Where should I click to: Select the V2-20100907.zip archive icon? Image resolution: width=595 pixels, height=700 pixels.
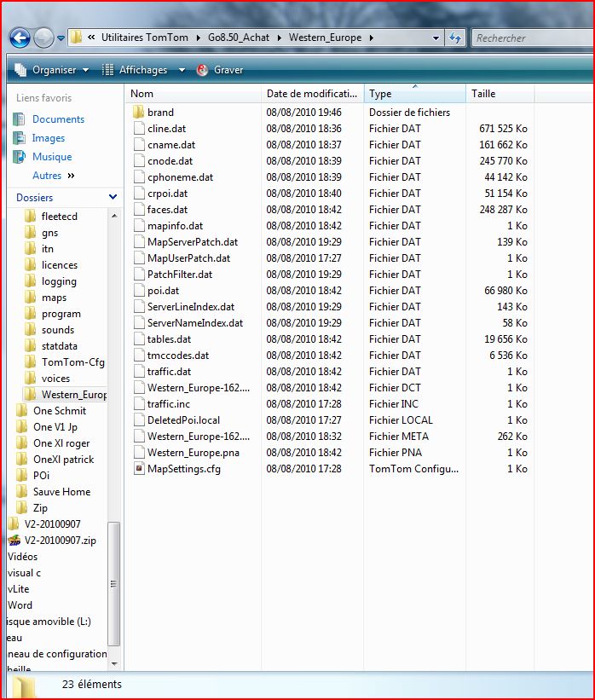[x=14, y=541]
